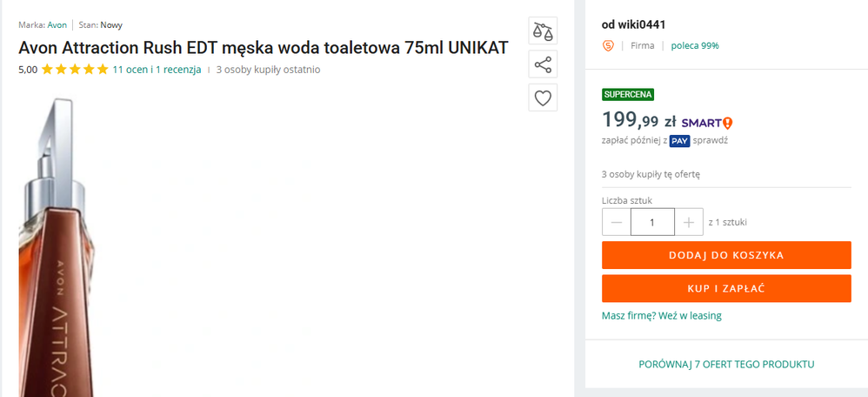Click the Allegro Smart! logo
The image size is (868, 397).
(x=707, y=123)
